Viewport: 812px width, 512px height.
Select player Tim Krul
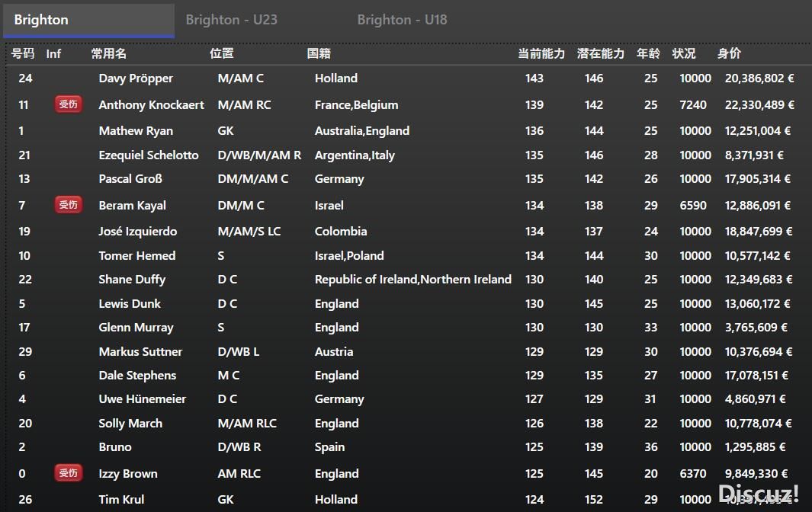pos(121,499)
